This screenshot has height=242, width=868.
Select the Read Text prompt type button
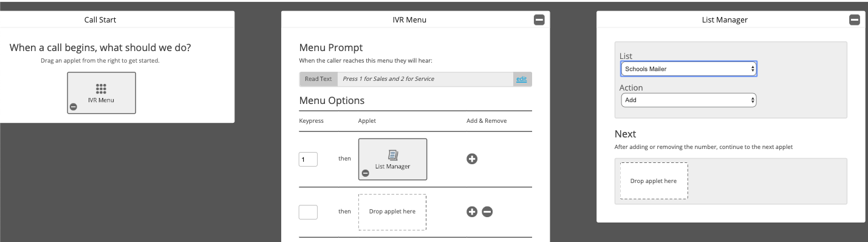click(x=318, y=79)
